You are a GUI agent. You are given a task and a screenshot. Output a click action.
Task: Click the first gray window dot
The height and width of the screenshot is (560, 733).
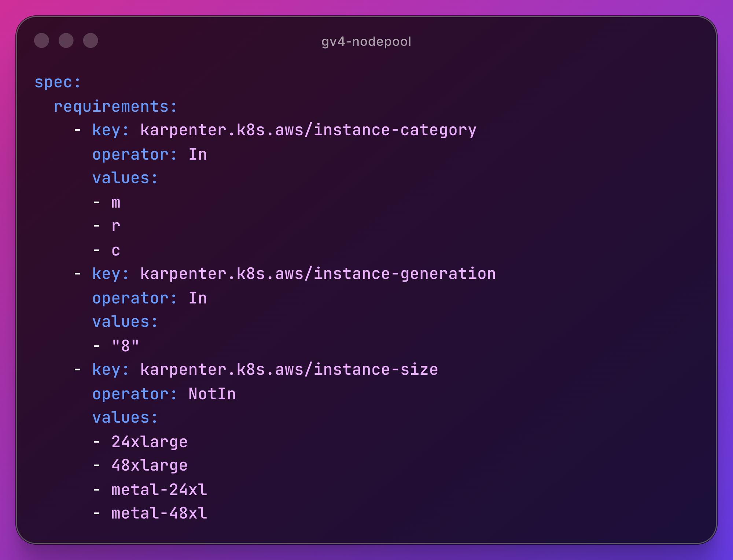click(x=41, y=41)
